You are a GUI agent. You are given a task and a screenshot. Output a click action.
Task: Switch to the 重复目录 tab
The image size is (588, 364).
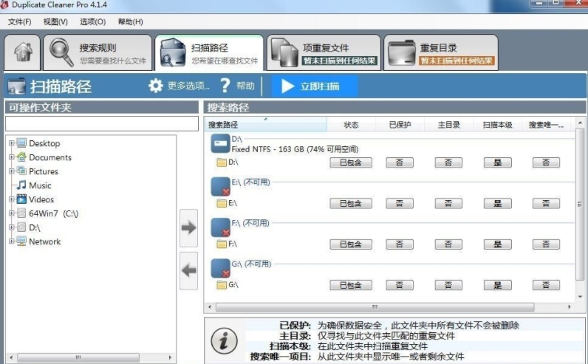(x=441, y=52)
